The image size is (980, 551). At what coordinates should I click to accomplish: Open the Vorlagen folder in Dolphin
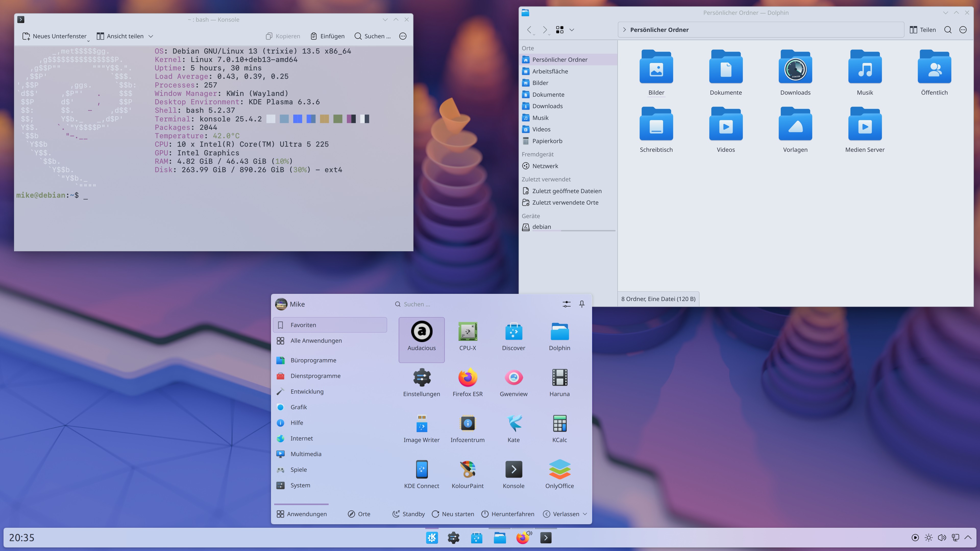(x=795, y=130)
